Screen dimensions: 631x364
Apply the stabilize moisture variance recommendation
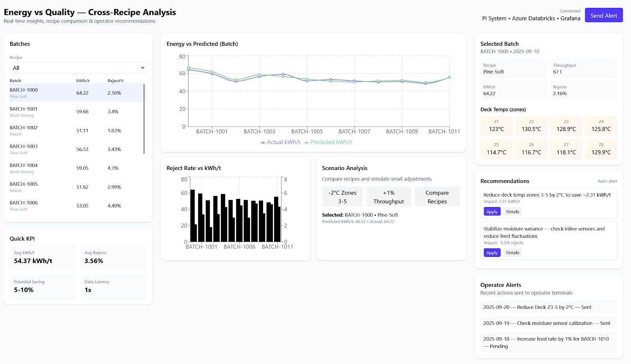pyautogui.click(x=492, y=253)
